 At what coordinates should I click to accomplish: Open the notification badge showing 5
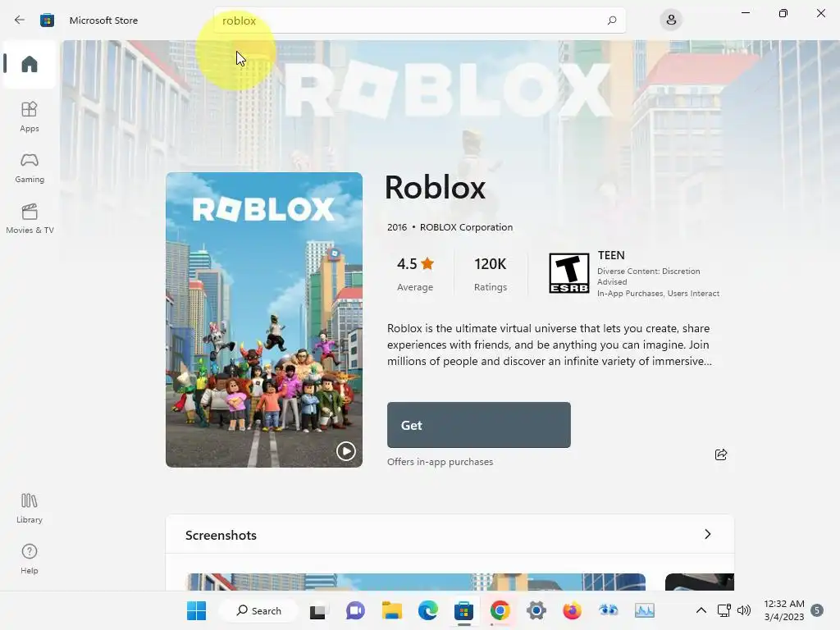(x=817, y=610)
